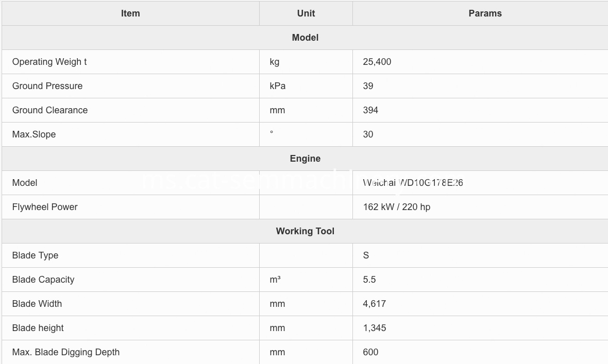Click the Ground Pressure label
The width and height of the screenshot is (608, 364).
[47, 86]
